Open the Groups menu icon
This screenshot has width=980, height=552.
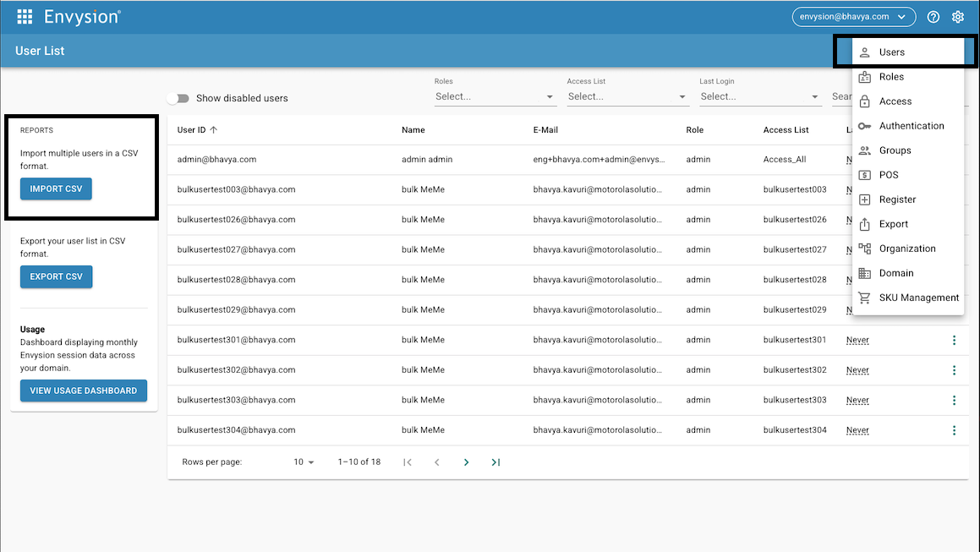pyautogui.click(x=864, y=150)
